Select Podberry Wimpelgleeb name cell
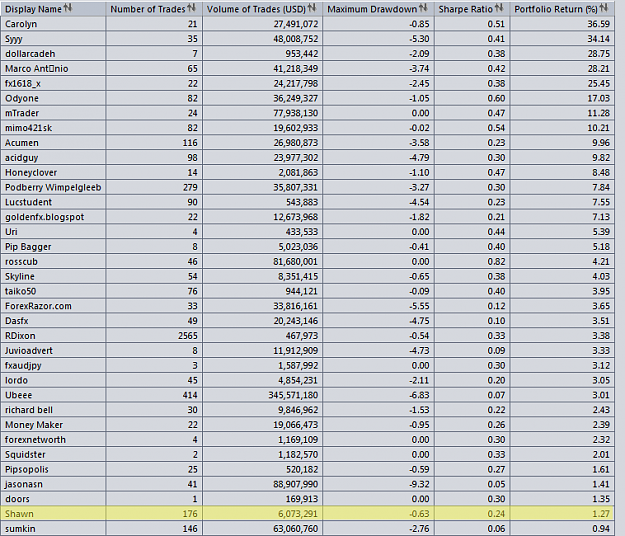 pos(54,187)
